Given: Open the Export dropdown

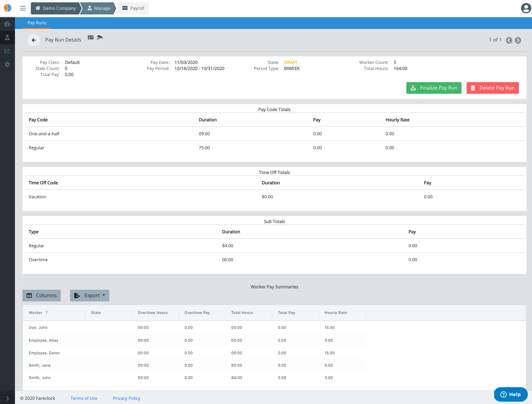Looking at the screenshot, I should [89, 295].
